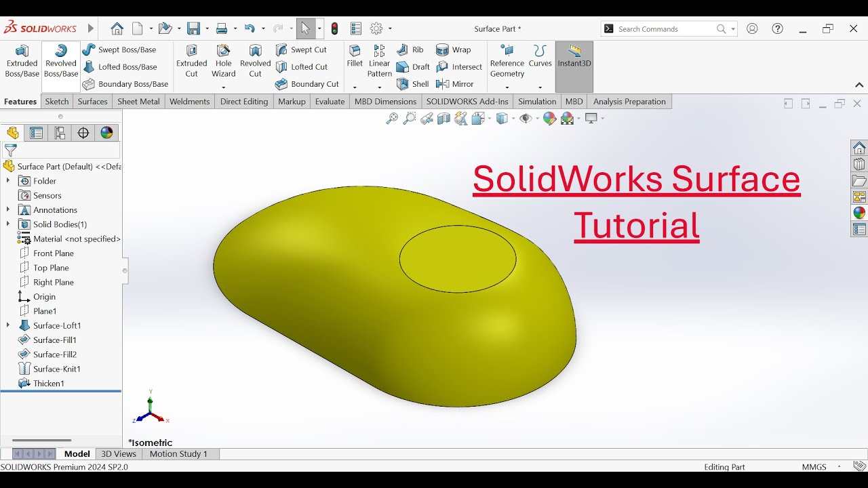868x488 pixels.
Task: Click the Section View icon
Action: [444, 119]
